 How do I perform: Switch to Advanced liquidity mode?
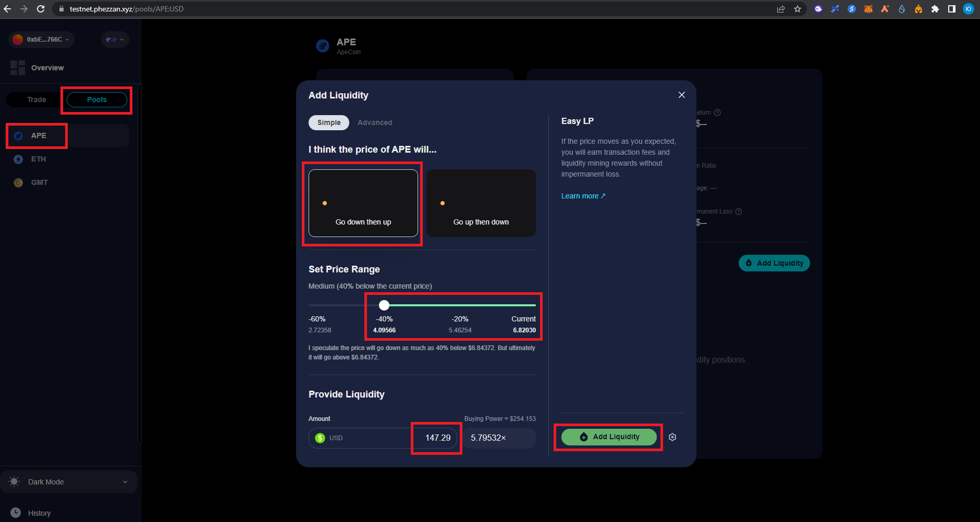tap(375, 122)
